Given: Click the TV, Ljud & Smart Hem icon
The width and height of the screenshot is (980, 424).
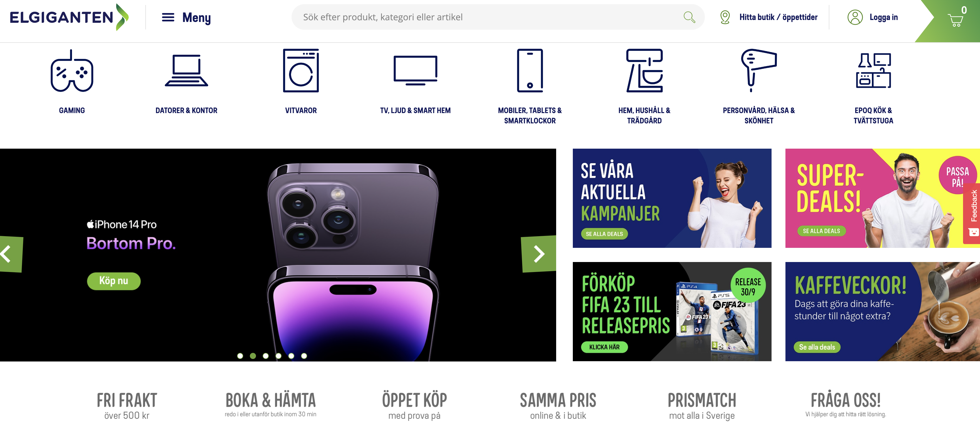Looking at the screenshot, I should pos(415,71).
